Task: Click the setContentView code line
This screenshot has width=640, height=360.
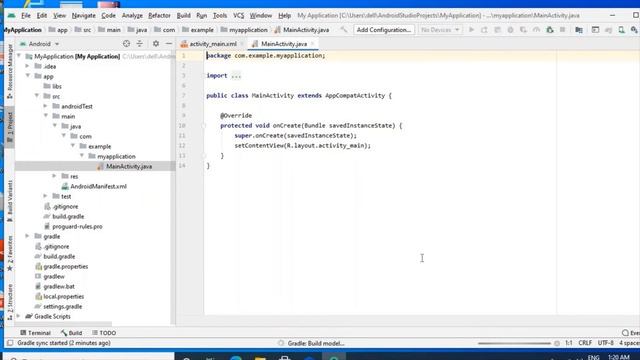Action: pyautogui.click(x=302, y=145)
